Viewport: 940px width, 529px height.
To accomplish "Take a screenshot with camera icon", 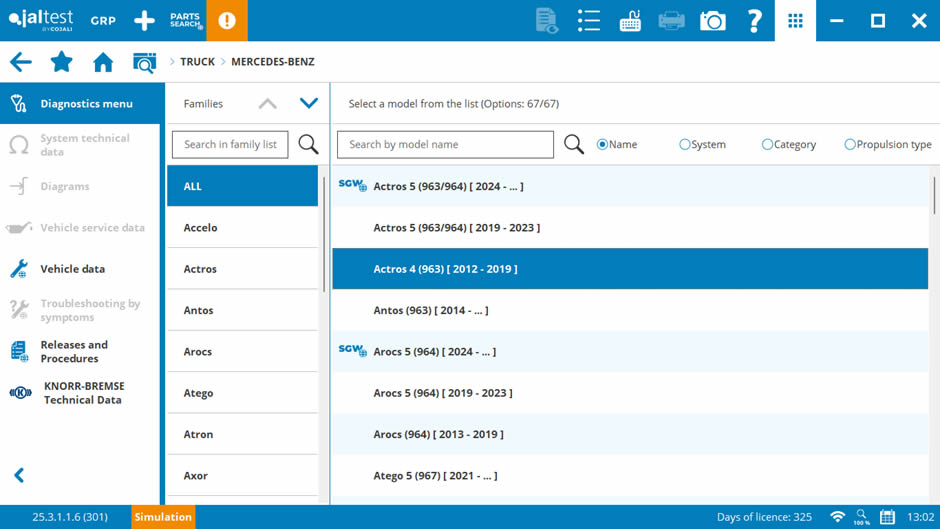I will [713, 21].
